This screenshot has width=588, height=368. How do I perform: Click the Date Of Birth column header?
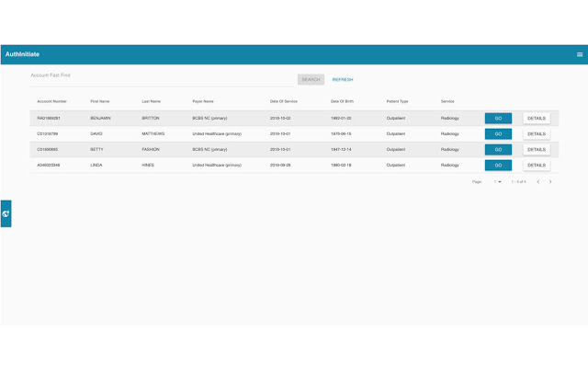coord(342,101)
